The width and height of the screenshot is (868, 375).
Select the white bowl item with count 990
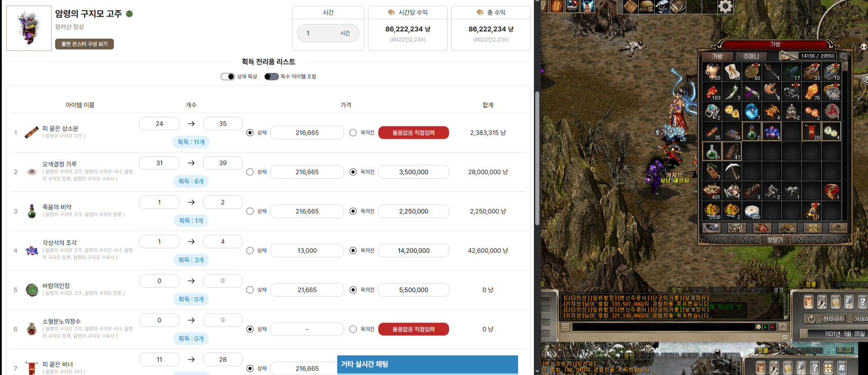752,211
